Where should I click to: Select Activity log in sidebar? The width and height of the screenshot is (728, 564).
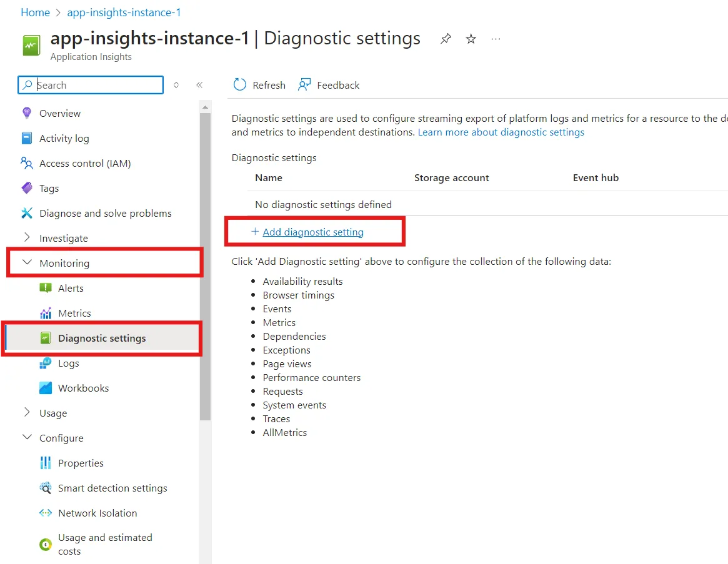click(64, 138)
